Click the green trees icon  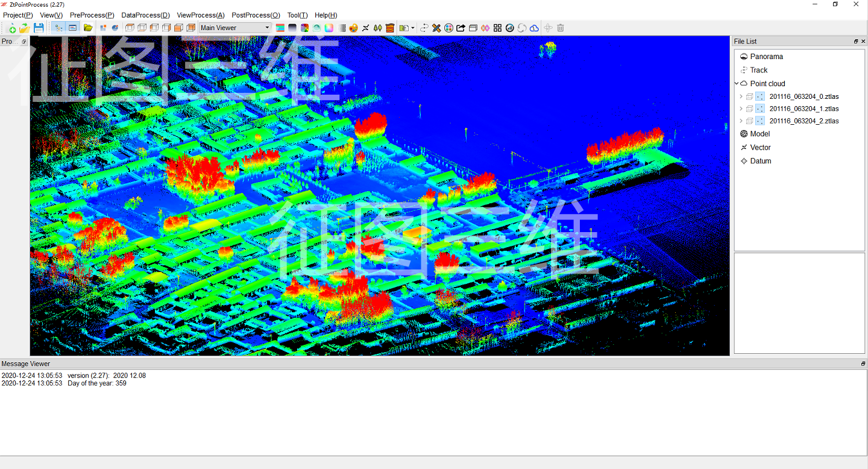point(378,28)
